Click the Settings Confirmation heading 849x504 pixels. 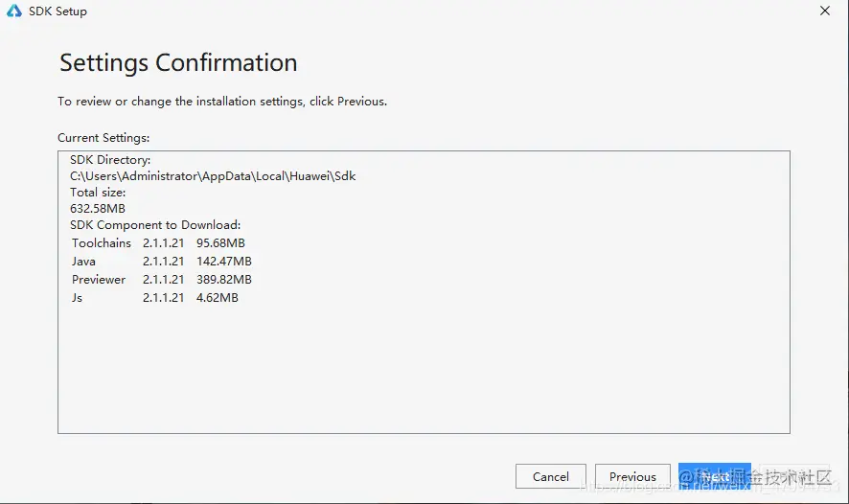click(178, 63)
